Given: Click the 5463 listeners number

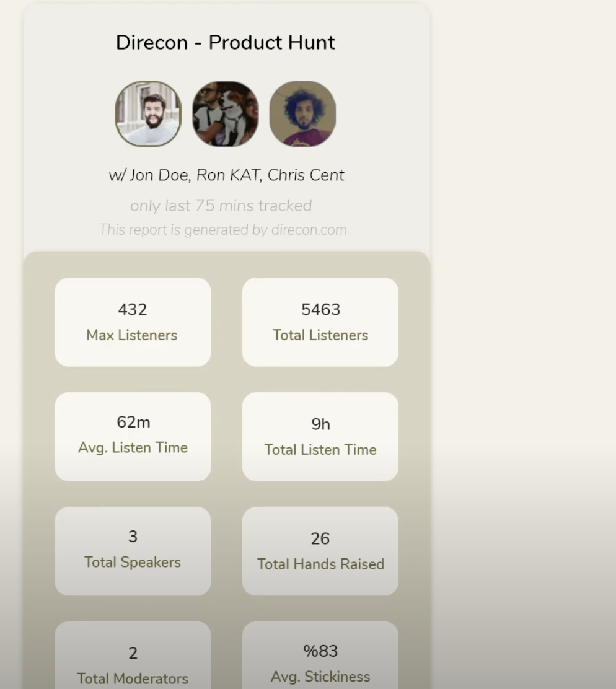Looking at the screenshot, I should point(321,309).
